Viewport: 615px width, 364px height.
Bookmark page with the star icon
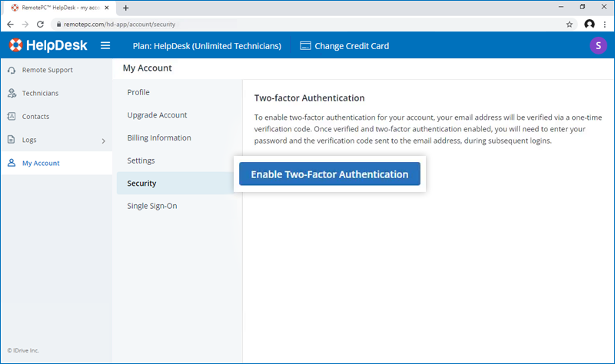[x=570, y=25]
